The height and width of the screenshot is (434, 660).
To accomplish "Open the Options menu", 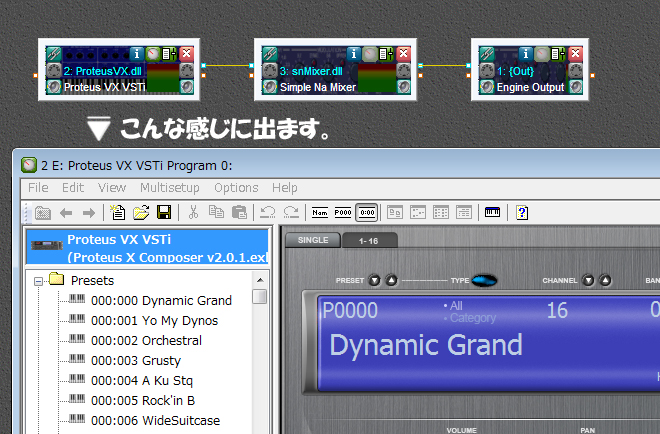I will point(236,188).
